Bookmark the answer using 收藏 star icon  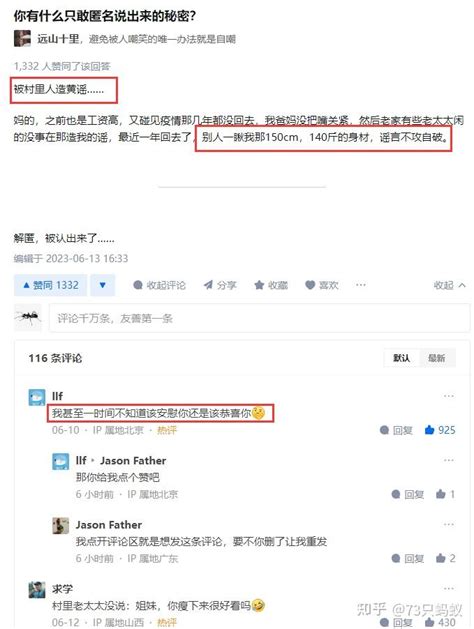coord(271,285)
